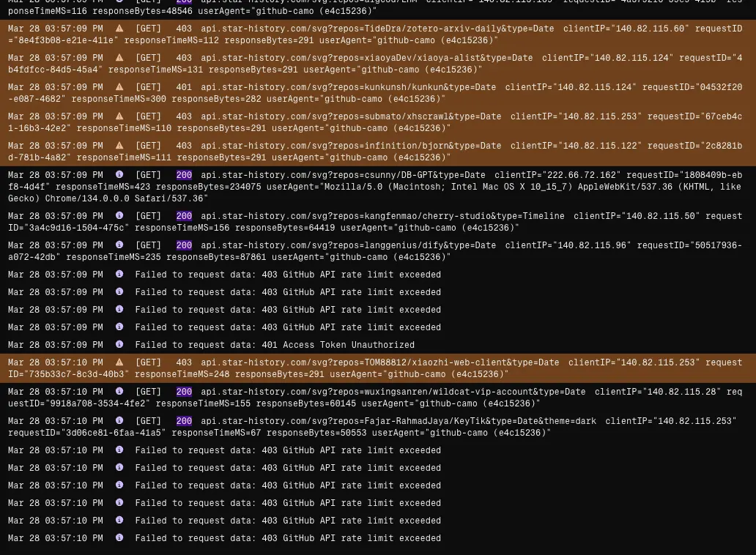Click the info icon on the csunny/DB-GPT line

click(x=119, y=175)
